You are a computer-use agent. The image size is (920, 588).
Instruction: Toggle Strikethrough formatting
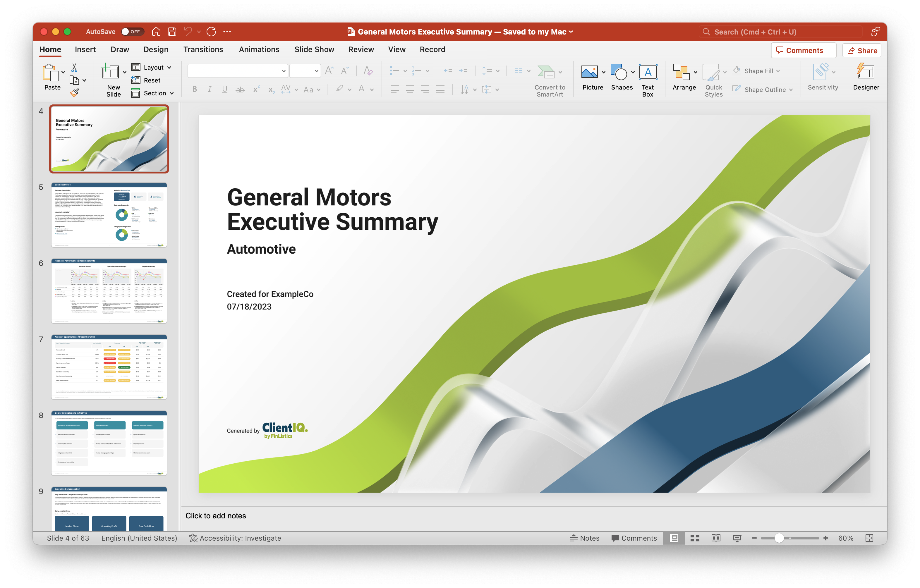pyautogui.click(x=240, y=90)
